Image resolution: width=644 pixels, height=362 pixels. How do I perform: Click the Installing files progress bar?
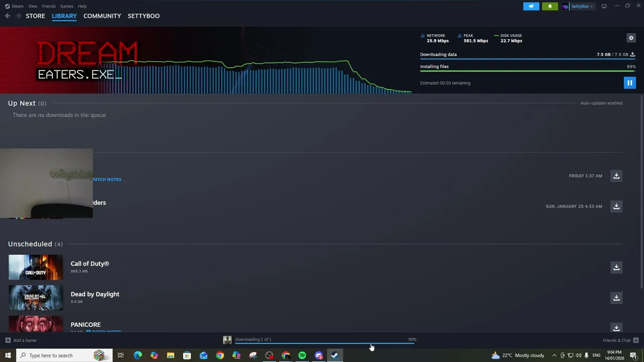point(528,71)
